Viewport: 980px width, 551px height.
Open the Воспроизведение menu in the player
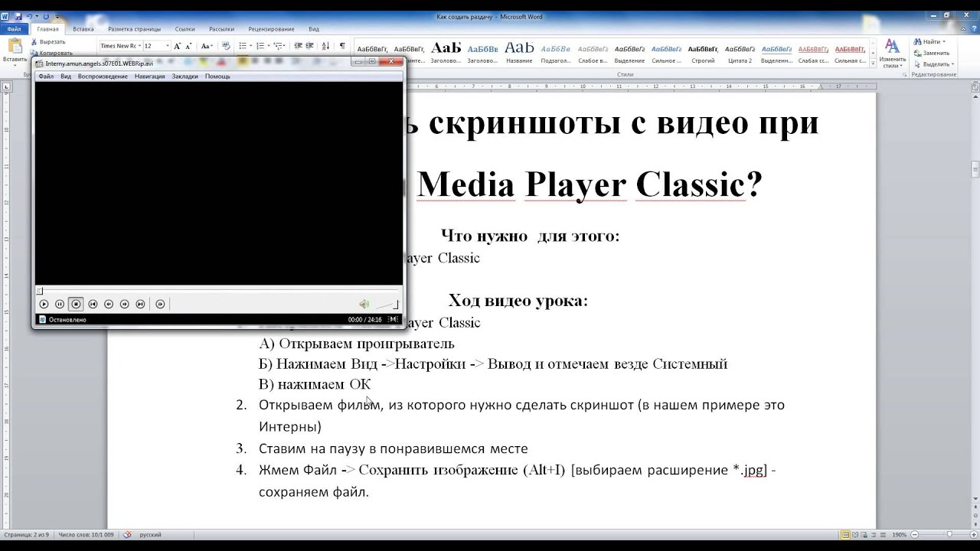[x=103, y=77]
